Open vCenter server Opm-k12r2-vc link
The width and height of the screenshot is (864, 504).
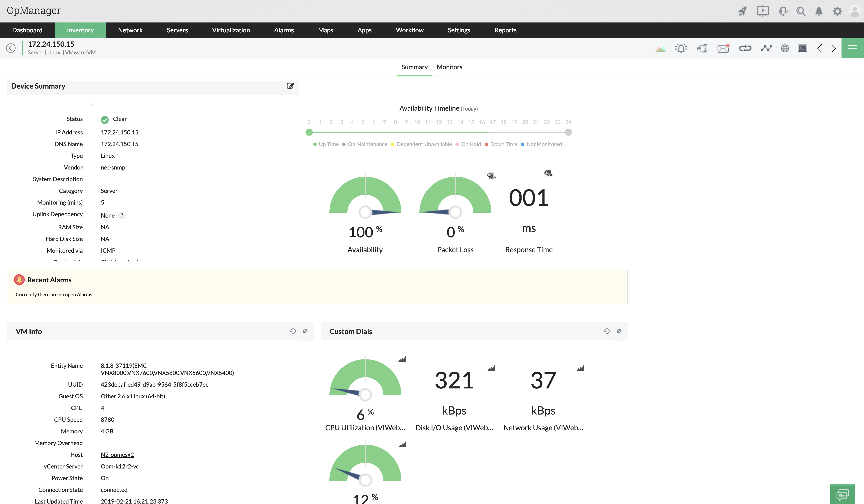click(x=120, y=466)
